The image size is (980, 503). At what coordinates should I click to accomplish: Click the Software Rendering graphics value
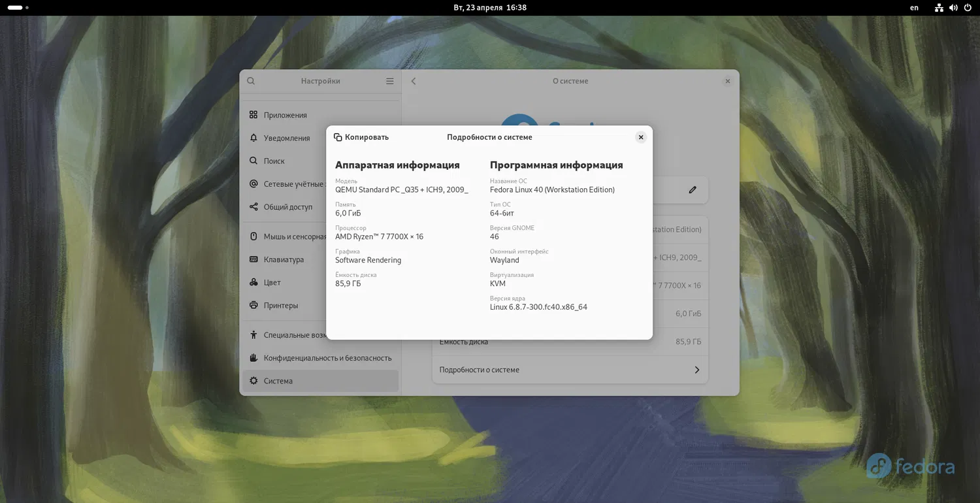[x=368, y=260]
